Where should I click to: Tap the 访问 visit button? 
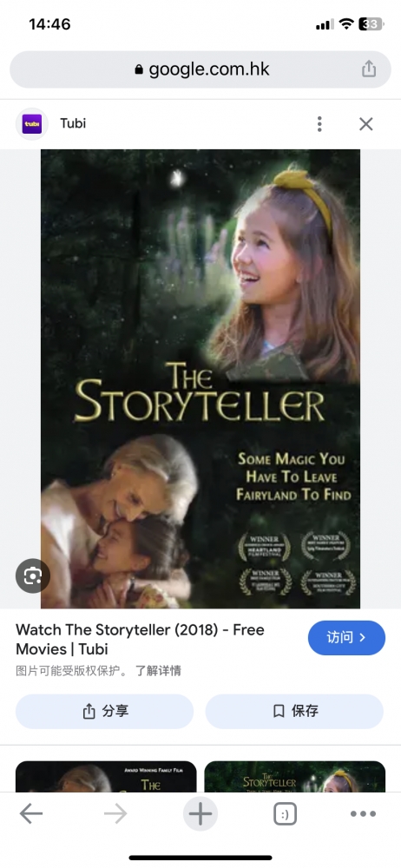(x=346, y=638)
